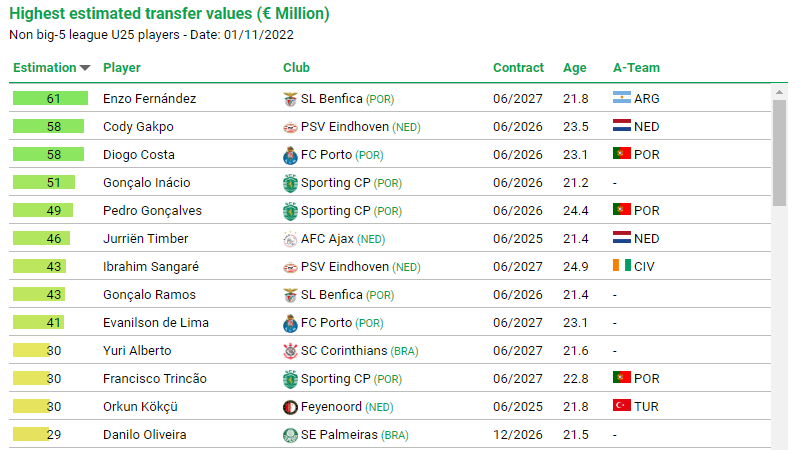Sort the table by Contract column
The height and width of the screenshot is (450, 796).
518,68
